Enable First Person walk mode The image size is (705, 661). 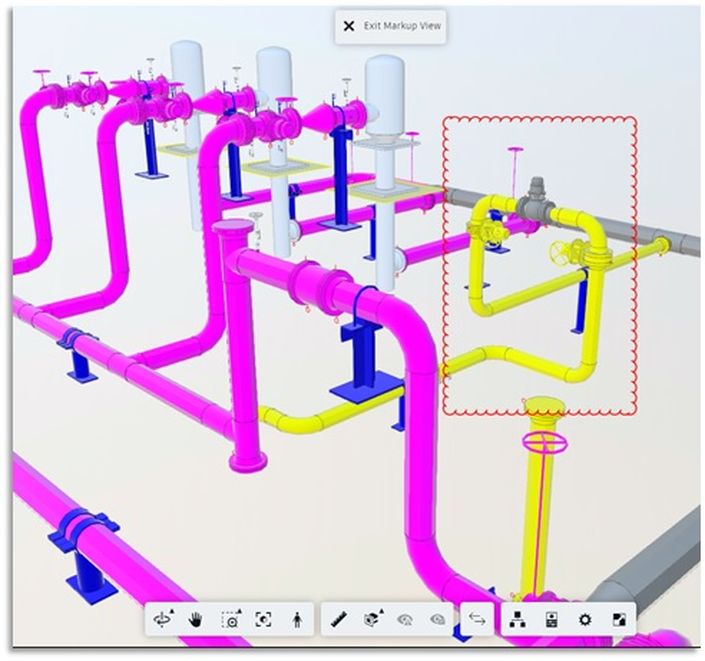[296, 620]
